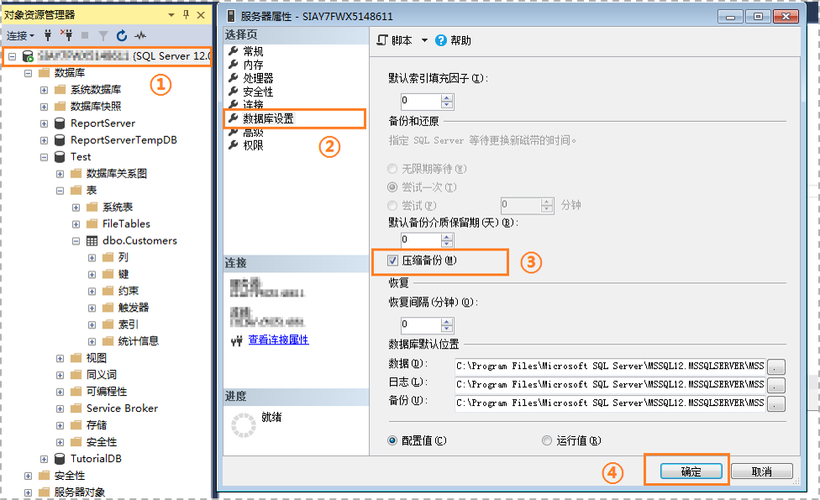
Task: Click the 帮助 help icon
Action: pos(441,40)
